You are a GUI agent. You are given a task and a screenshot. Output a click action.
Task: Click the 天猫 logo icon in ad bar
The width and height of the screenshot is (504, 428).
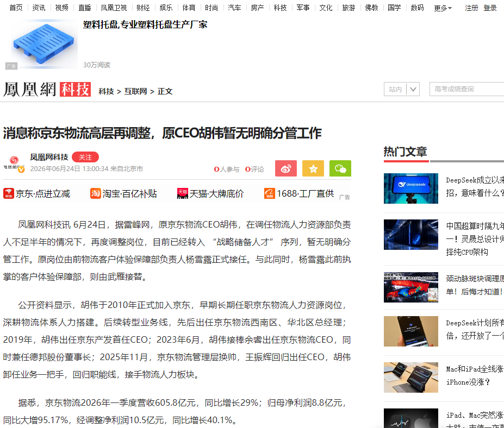pos(183,193)
